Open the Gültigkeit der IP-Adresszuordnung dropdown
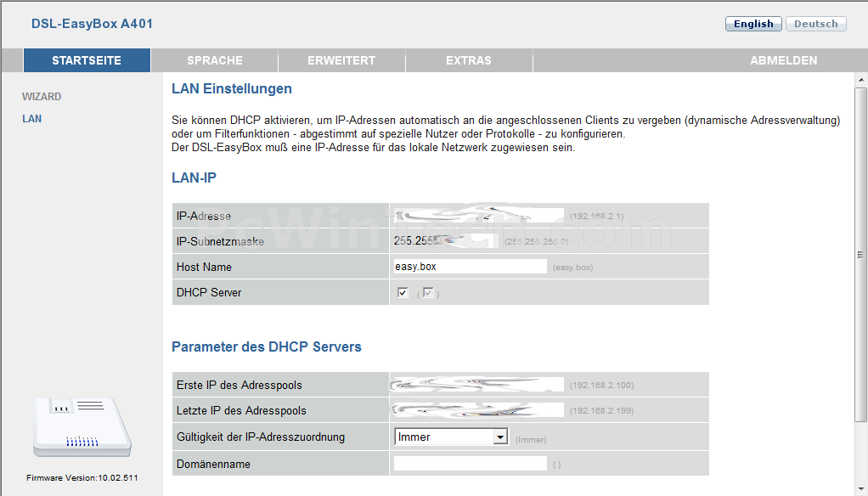Image resolution: width=868 pixels, height=496 pixels. pyautogui.click(x=451, y=437)
